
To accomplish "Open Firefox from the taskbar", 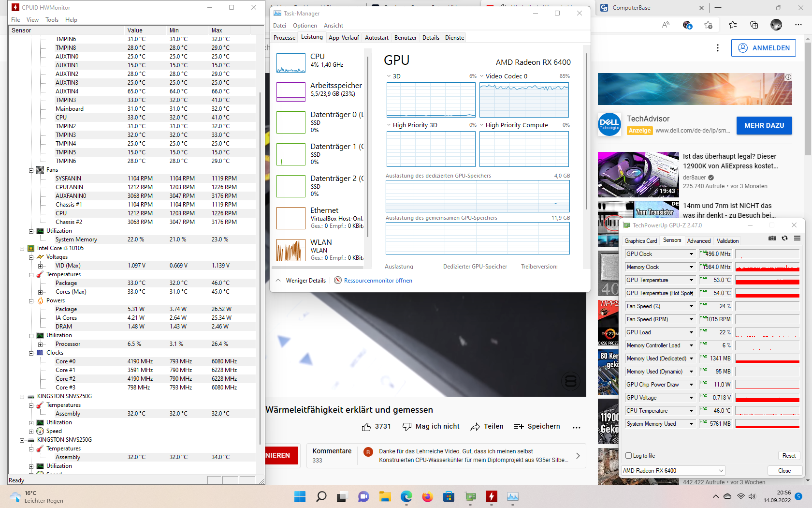I will (x=427, y=496).
